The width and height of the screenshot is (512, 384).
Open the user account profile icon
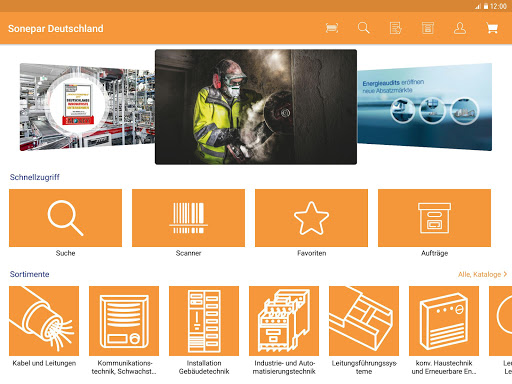click(460, 28)
